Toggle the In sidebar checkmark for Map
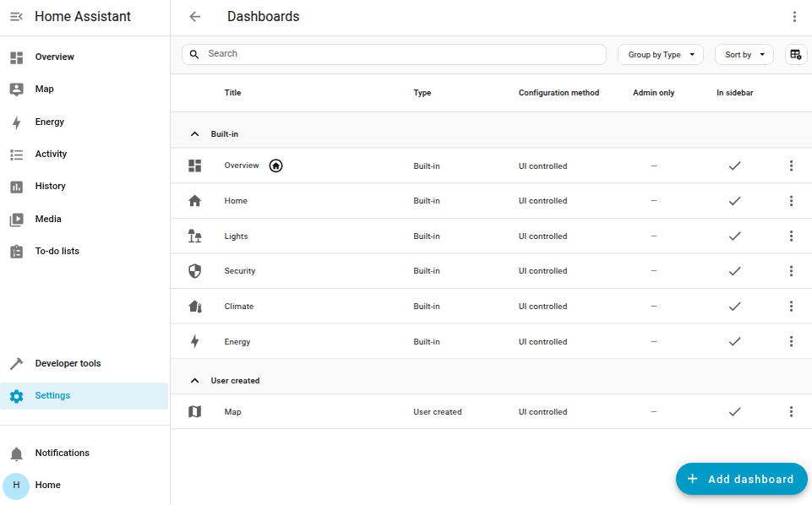This screenshot has width=812, height=505. (734, 411)
